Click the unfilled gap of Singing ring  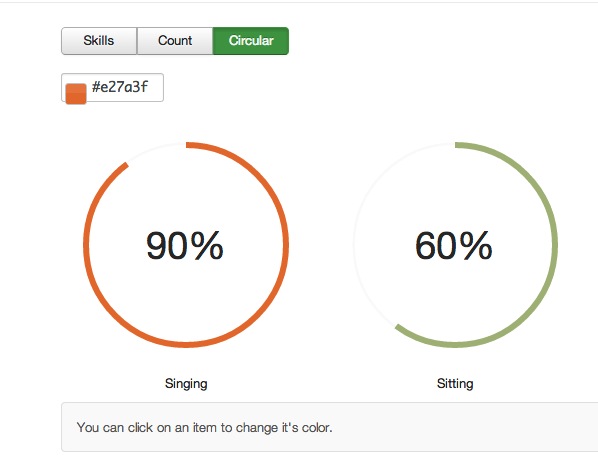154,149
